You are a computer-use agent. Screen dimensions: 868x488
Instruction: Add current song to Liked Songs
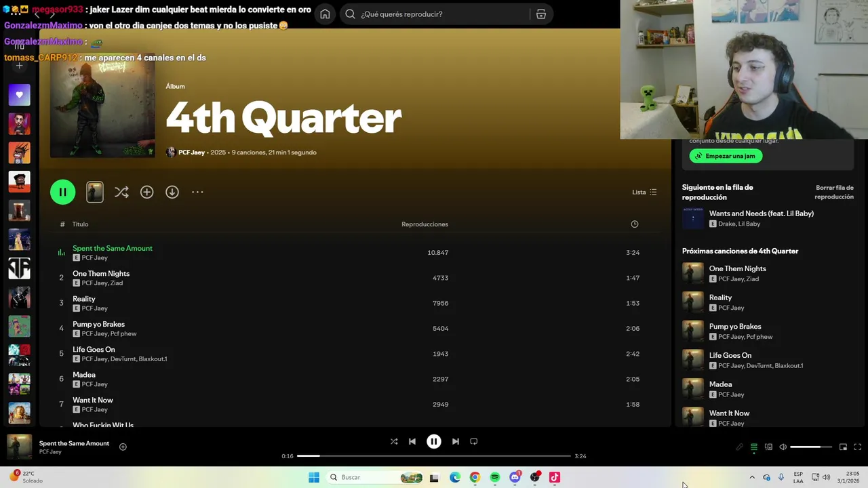[123, 447]
